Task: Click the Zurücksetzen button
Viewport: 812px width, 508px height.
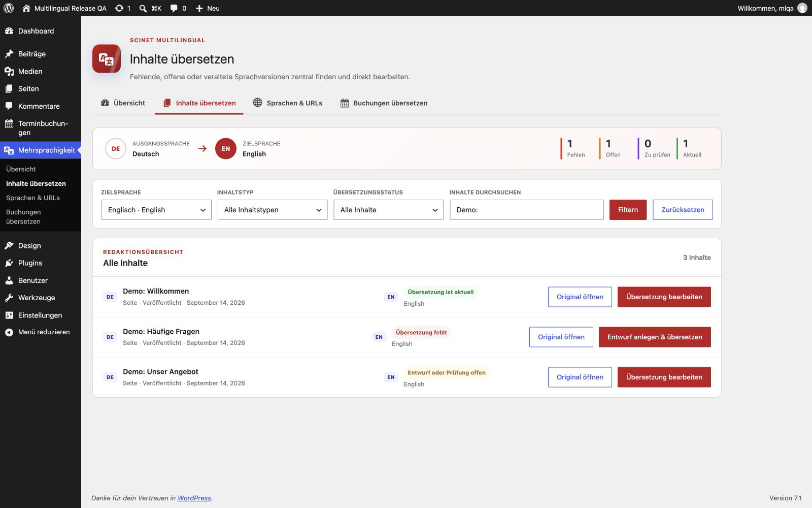Action: point(683,210)
